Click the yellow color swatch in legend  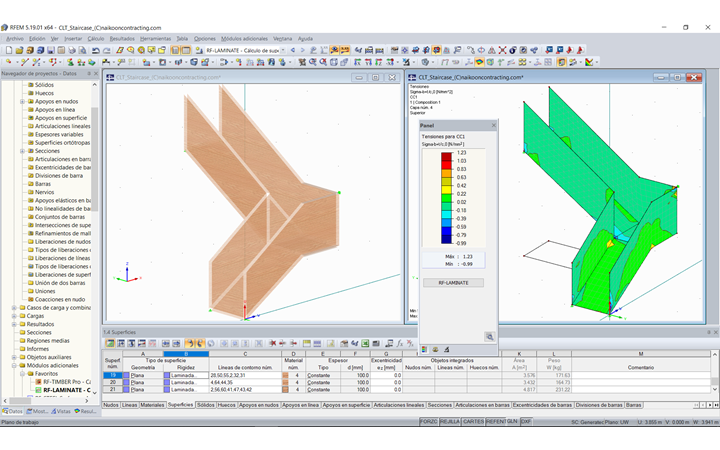coord(446,190)
